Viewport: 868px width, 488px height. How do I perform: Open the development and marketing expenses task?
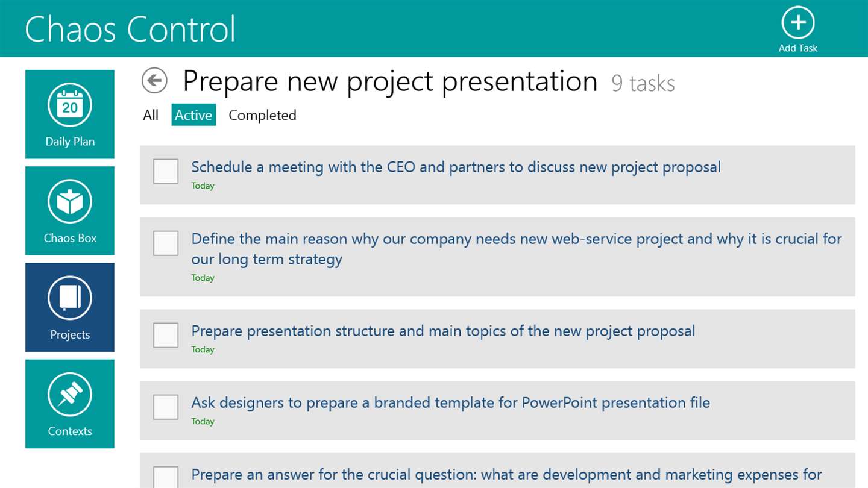click(x=506, y=475)
